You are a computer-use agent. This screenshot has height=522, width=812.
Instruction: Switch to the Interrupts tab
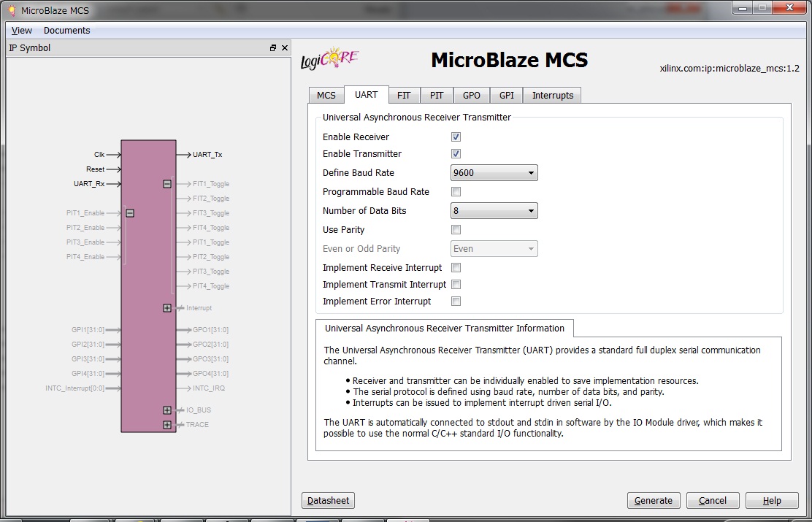(x=553, y=96)
